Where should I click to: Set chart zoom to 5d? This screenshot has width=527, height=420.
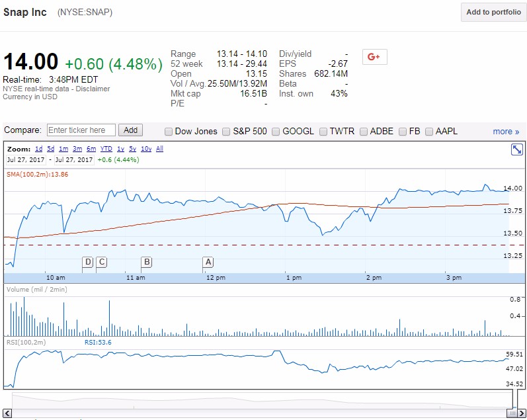(50, 149)
